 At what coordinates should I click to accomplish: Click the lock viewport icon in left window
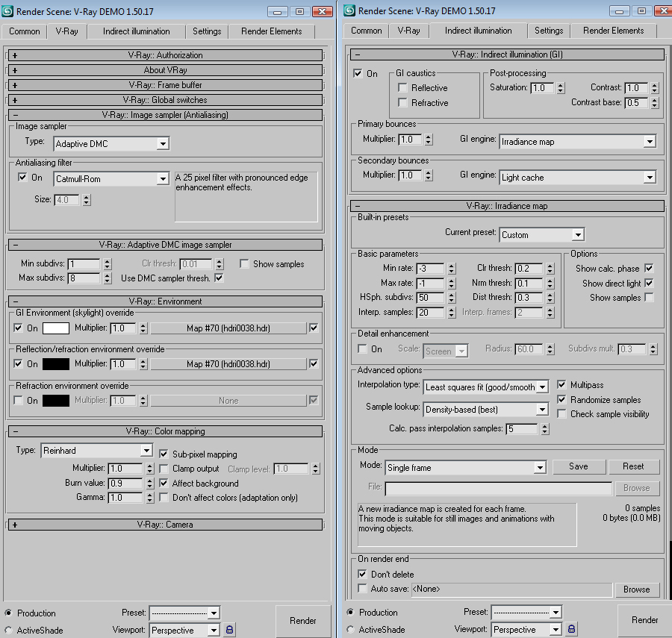coord(229,630)
